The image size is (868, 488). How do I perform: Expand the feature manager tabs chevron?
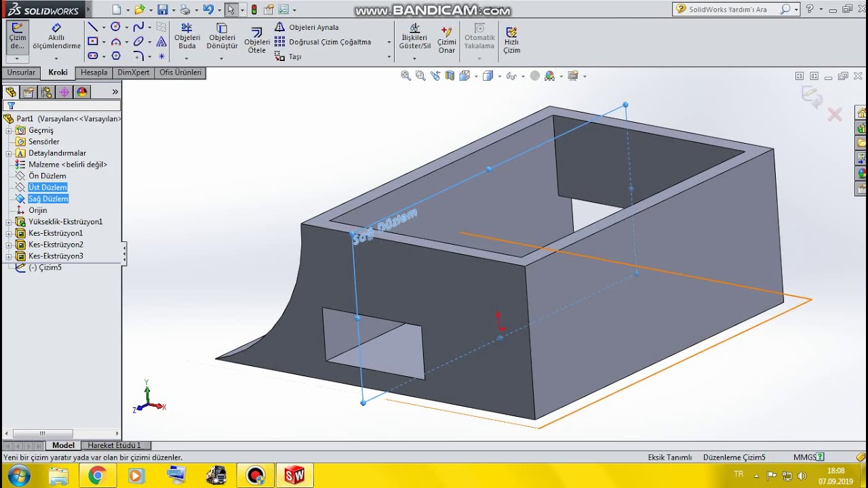click(x=115, y=92)
